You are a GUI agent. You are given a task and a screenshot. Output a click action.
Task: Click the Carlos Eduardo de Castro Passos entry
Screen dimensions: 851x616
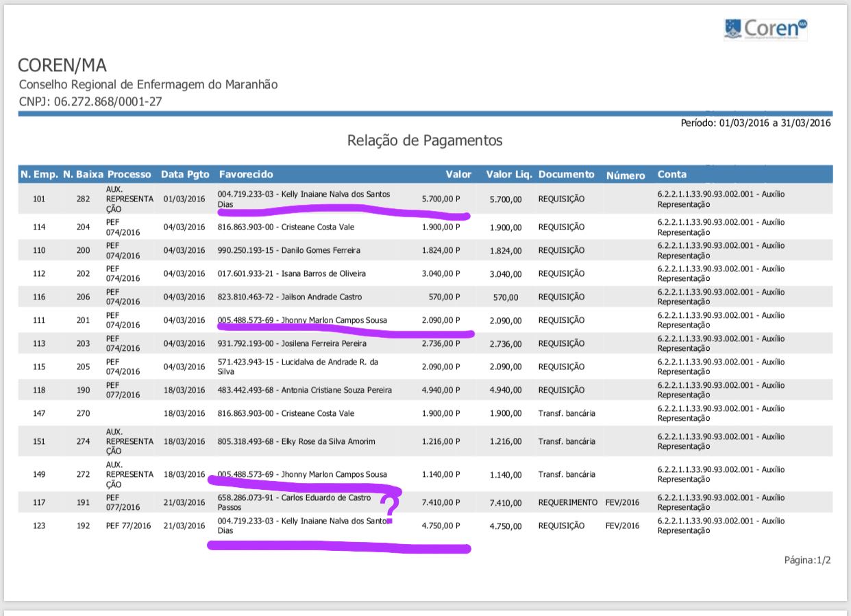tap(295, 502)
